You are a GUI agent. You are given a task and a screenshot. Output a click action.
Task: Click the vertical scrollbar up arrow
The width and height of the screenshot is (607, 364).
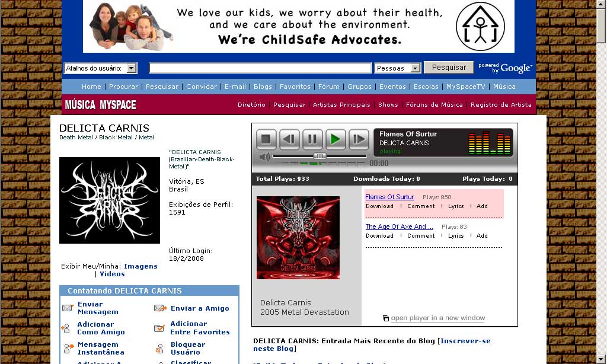pyautogui.click(x=601, y=4)
